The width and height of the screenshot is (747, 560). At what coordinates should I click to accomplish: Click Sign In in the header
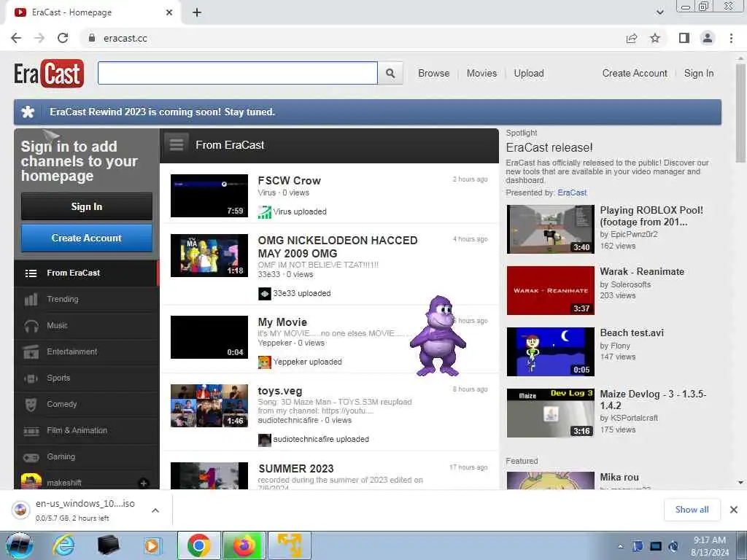point(699,74)
